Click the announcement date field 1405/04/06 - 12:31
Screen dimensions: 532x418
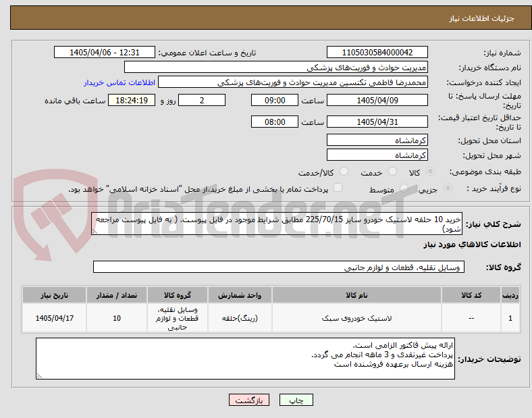(x=105, y=52)
